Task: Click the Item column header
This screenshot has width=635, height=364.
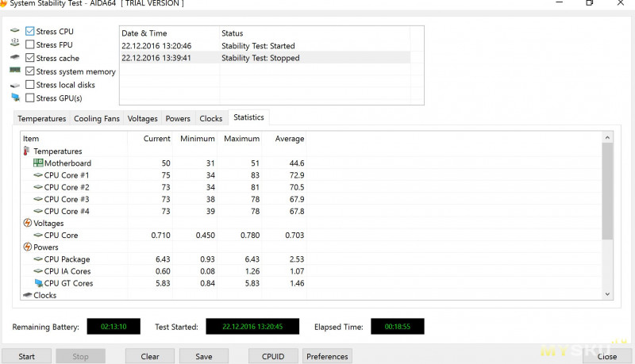Action: (74, 139)
